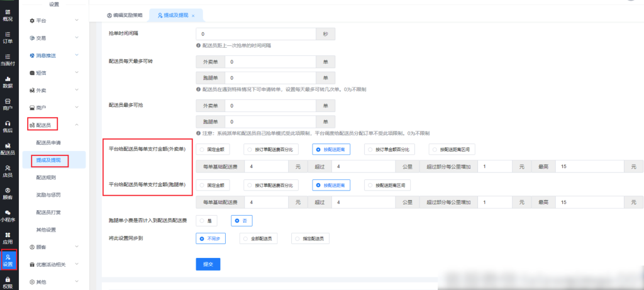Select the 应用 icon in sidebar
This screenshot has height=290, width=644.
[x=8, y=238]
